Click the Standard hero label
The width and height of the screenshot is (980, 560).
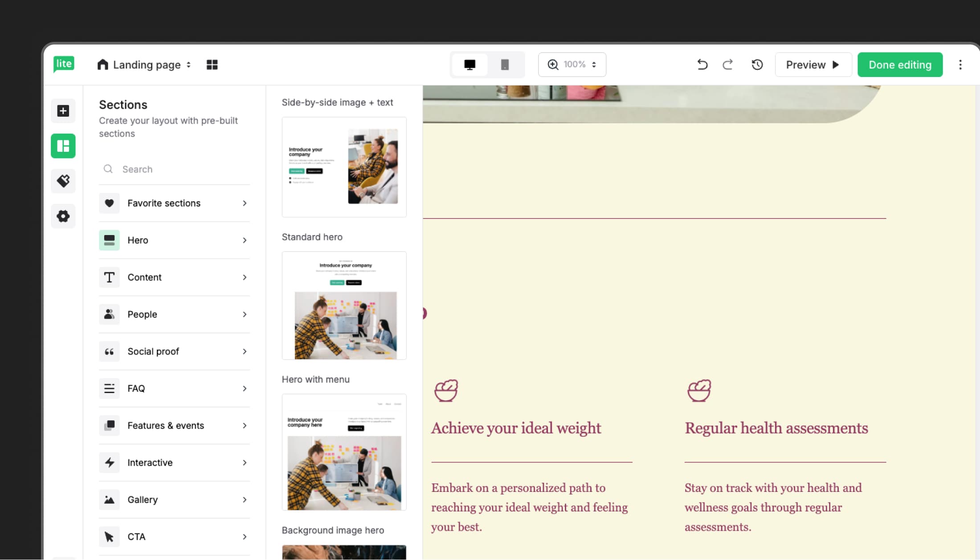coord(312,237)
